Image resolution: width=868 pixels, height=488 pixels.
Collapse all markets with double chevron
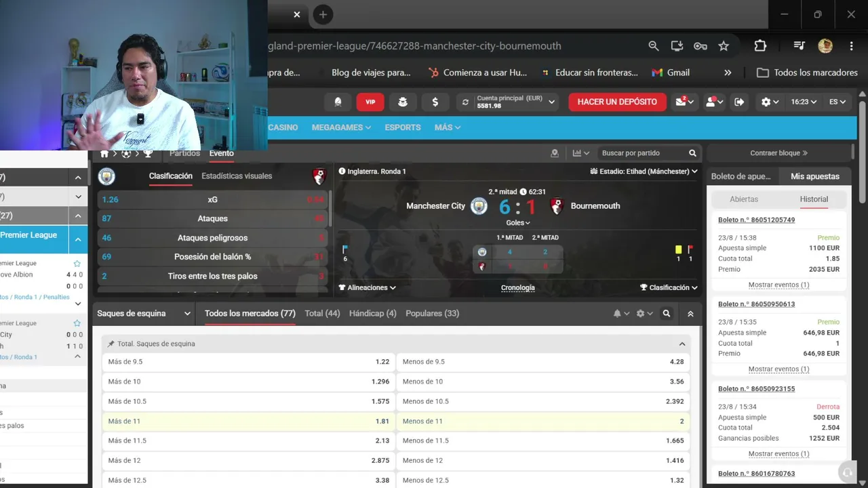coord(690,314)
